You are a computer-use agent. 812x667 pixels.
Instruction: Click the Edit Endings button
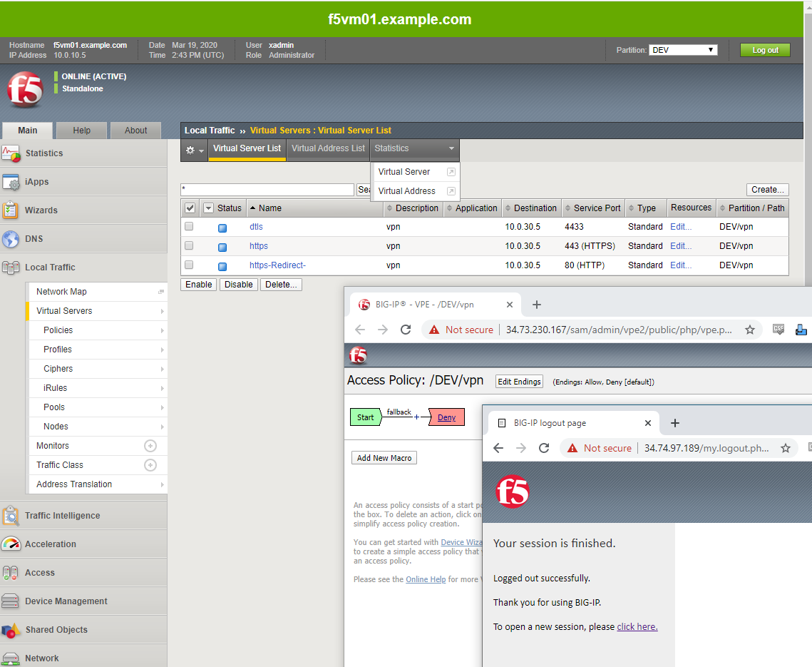[x=519, y=382]
